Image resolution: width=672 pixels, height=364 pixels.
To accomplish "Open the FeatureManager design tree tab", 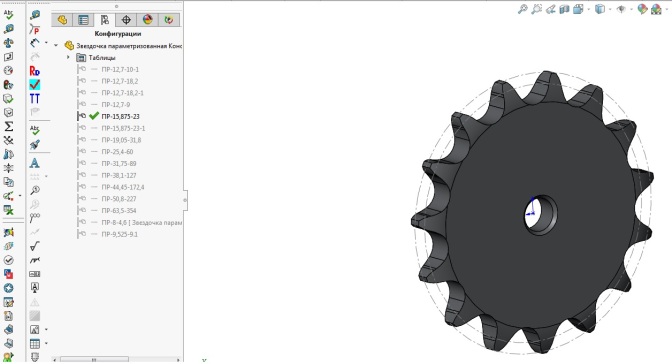I will tap(62, 20).
